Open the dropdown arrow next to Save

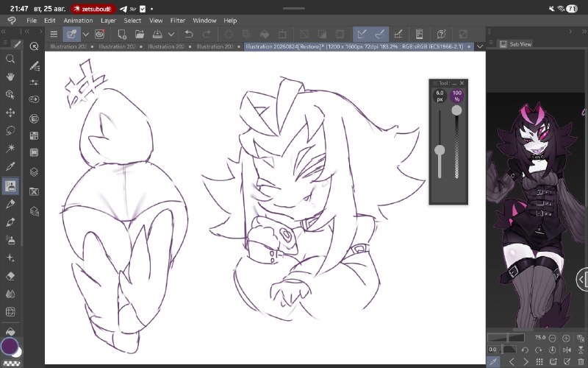coord(171,34)
